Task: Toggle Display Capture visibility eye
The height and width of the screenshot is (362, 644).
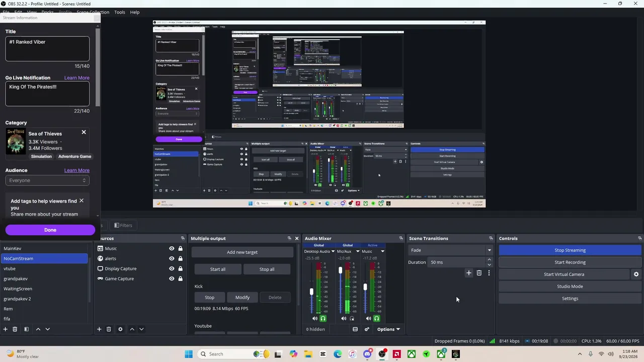Action: pos(172,268)
